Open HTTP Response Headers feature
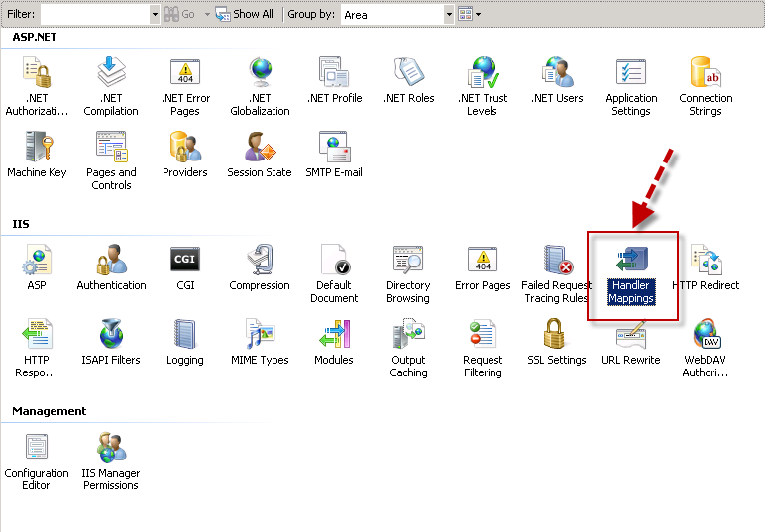This screenshot has width=765, height=532. click(37, 348)
